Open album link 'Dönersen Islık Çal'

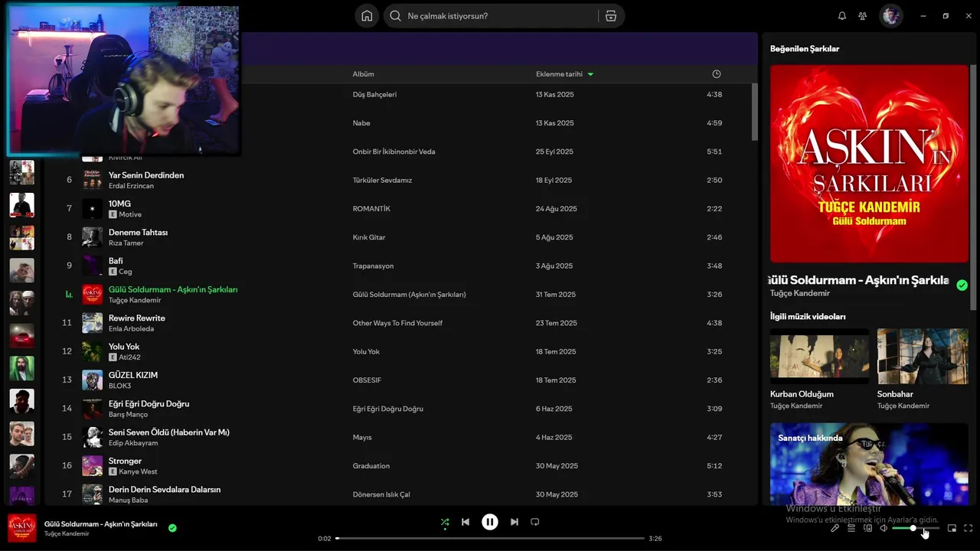tap(381, 494)
